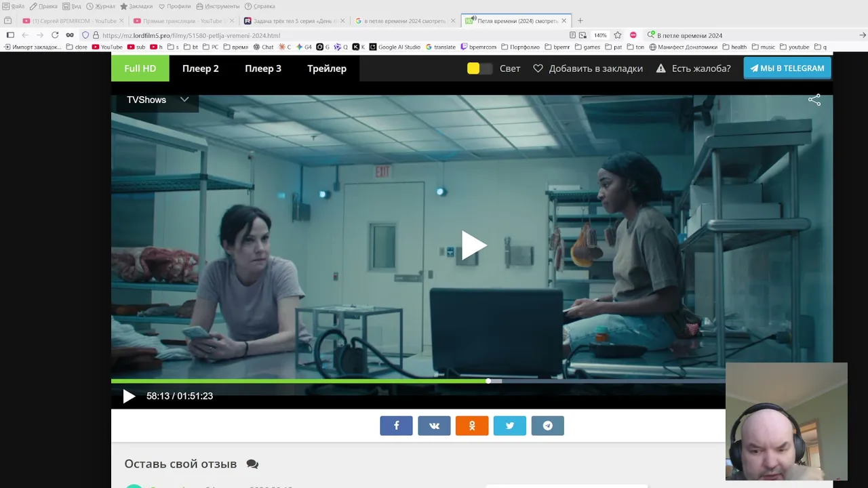Viewport: 868px width, 488px height.
Task: Mute the audio on the Петля времени tab
Action: click(x=473, y=18)
